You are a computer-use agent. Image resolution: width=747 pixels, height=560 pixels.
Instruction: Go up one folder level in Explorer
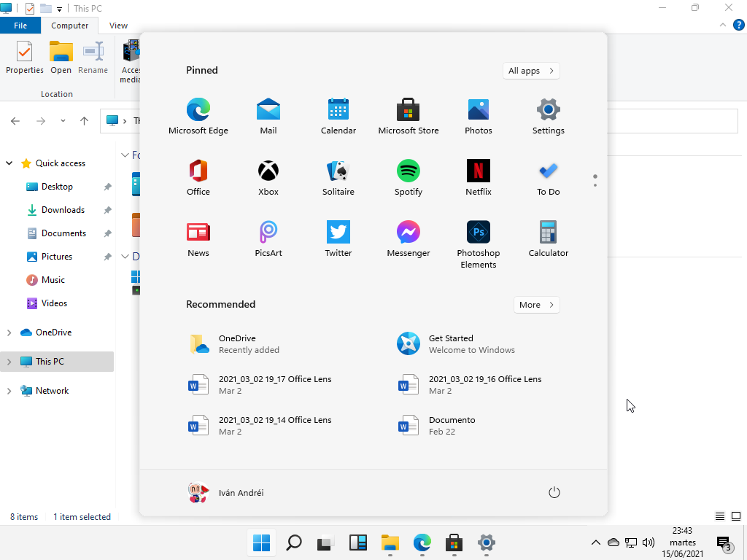(85, 121)
